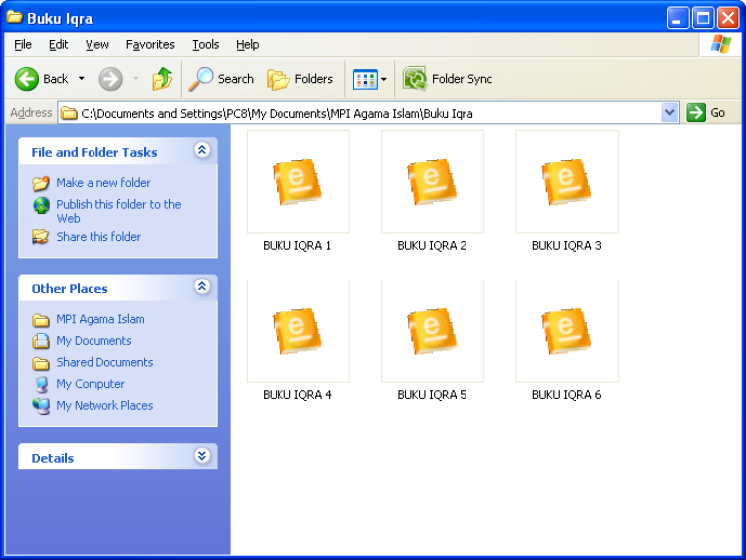Click the Windows flag logo
This screenshot has height=560, width=746.
(721, 44)
